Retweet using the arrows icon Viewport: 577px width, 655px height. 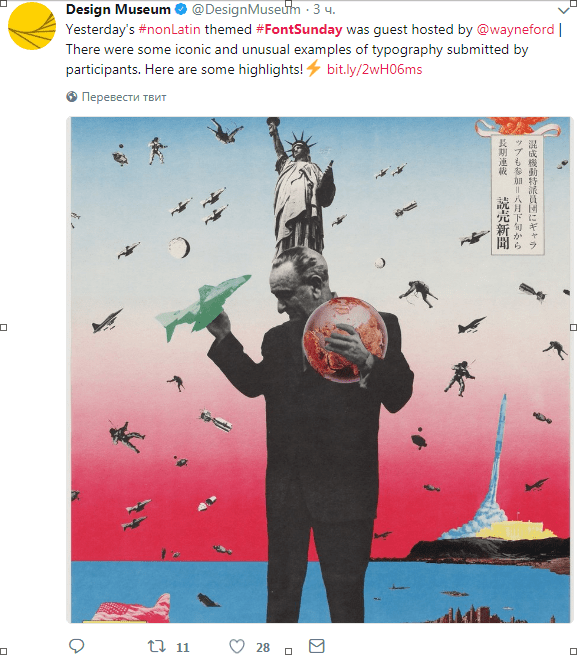(x=157, y=646)
